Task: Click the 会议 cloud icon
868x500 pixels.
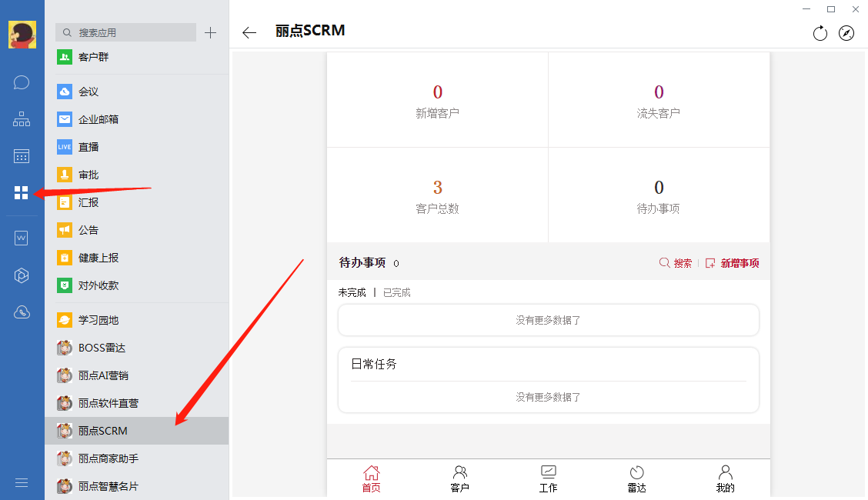Action: pos(65,92)
